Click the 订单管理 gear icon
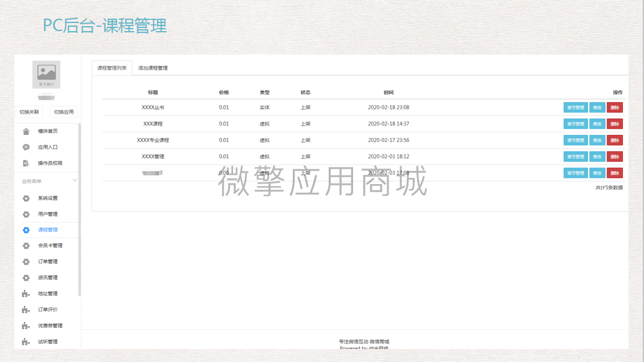This screenshot has width=644, height=362. coord(26,262)
